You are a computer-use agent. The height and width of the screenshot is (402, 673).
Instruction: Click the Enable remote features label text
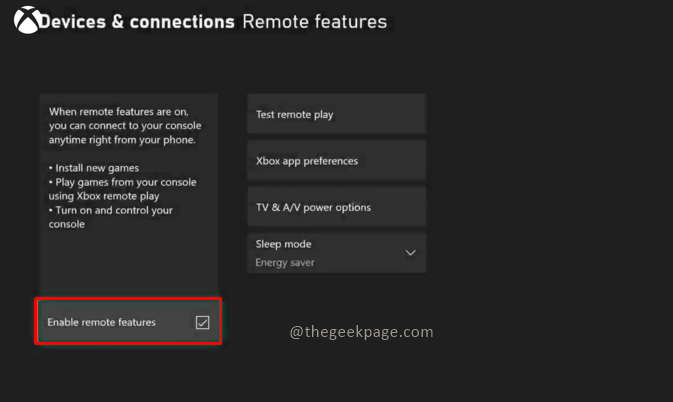[101, 322]
